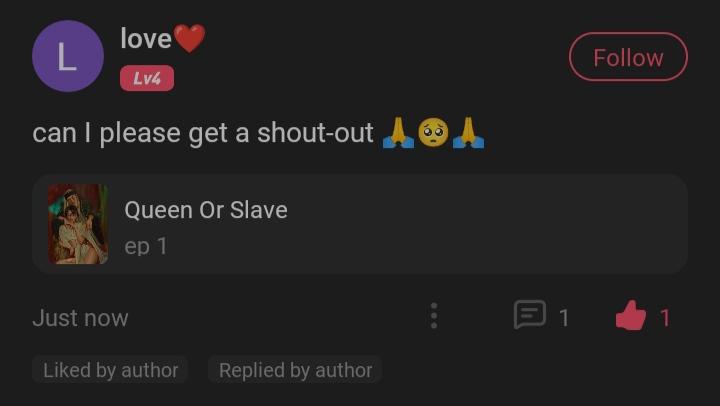Click the red heart emoji beside username

point(190,39)
